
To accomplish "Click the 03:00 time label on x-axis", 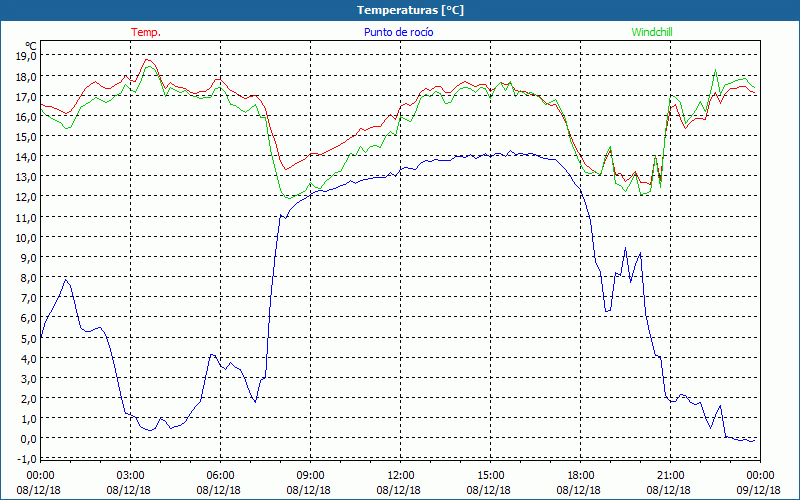I will (x=130, y=475).
